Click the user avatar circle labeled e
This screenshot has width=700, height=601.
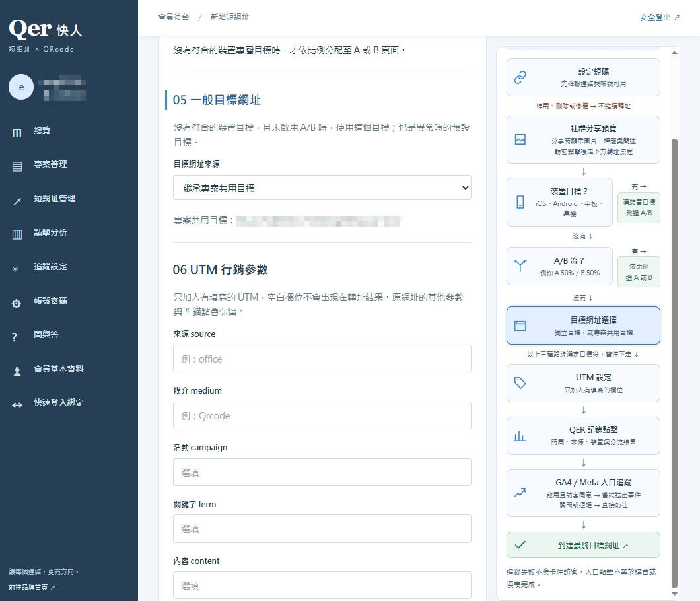pos(21,87)
